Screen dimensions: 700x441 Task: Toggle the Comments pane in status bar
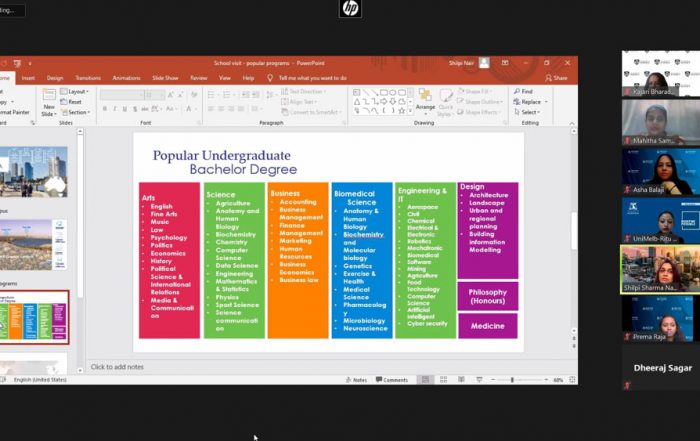point(392,380)
